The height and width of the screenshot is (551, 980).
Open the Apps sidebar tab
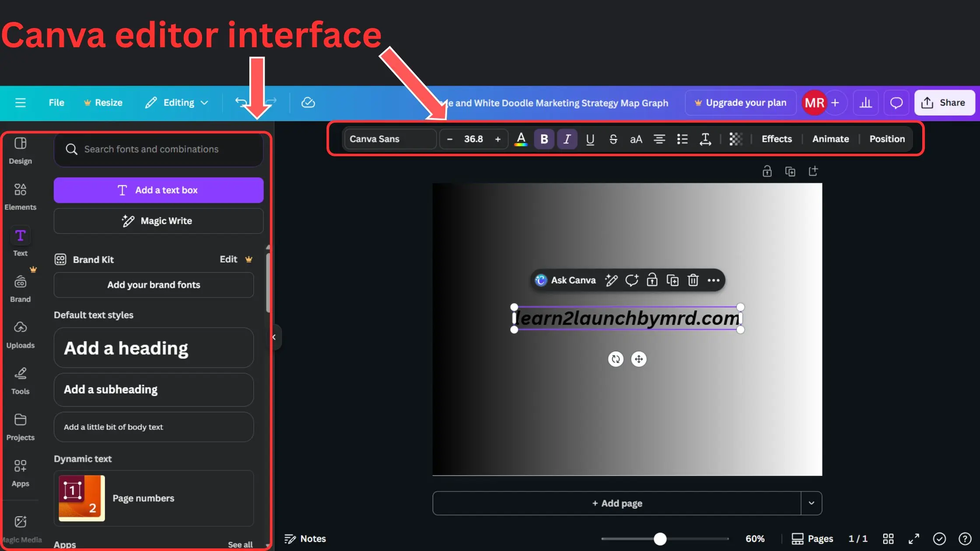[x=20, y=473]
